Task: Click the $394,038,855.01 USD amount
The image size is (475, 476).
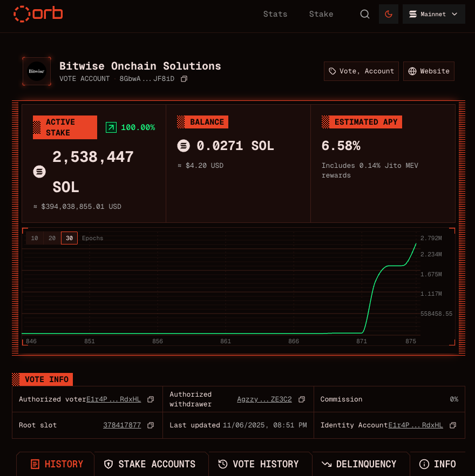Action: click(81, 206)
